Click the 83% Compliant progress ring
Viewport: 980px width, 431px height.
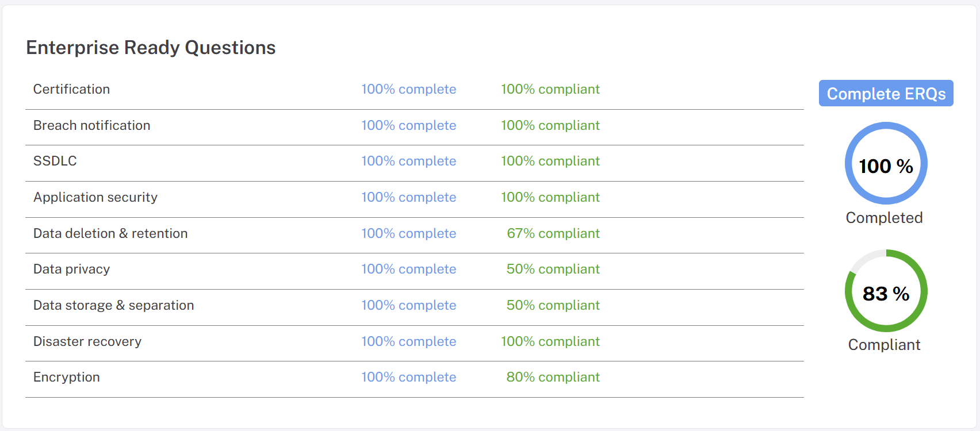(x=886, y=291)
